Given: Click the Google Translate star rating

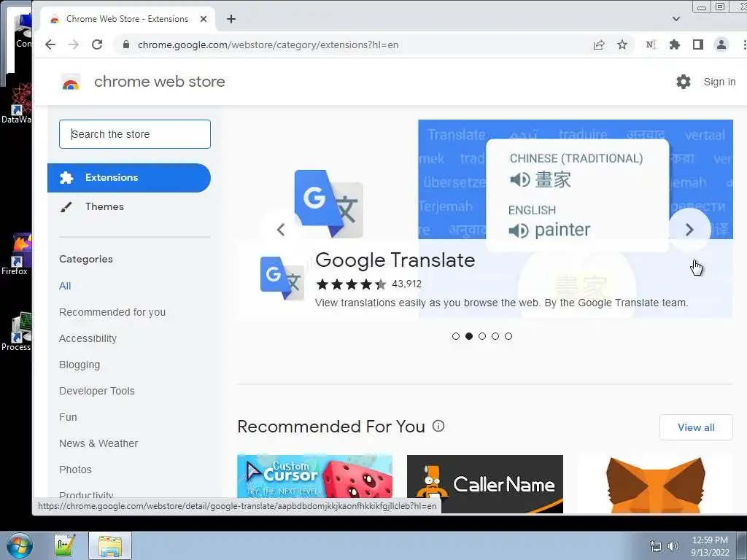Looking at the screenshot, I should (351, 284).
